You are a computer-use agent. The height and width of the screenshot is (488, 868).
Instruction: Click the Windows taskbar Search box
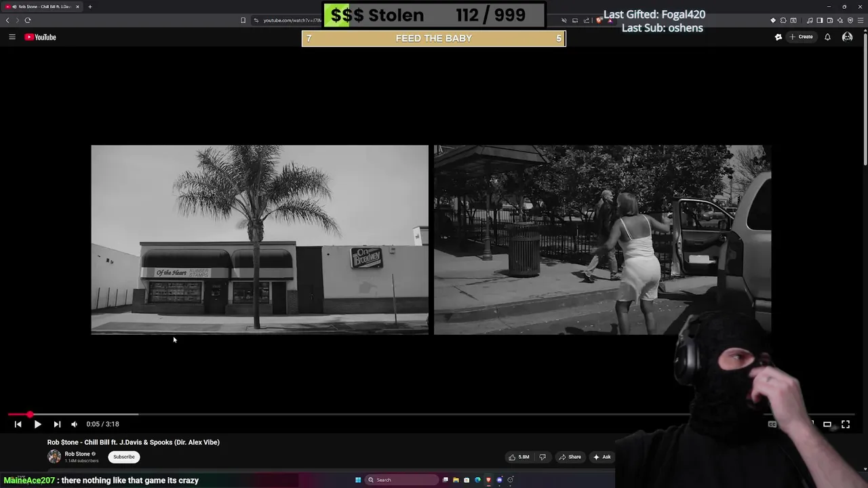(401, 480)
